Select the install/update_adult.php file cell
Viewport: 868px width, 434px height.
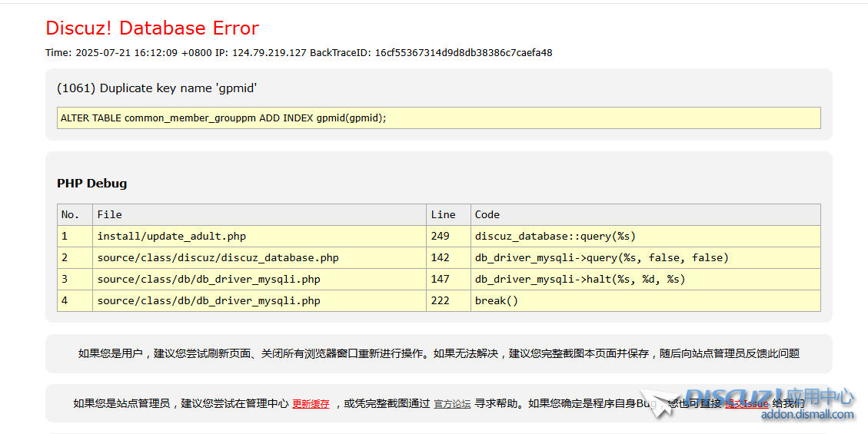(259, 236)
